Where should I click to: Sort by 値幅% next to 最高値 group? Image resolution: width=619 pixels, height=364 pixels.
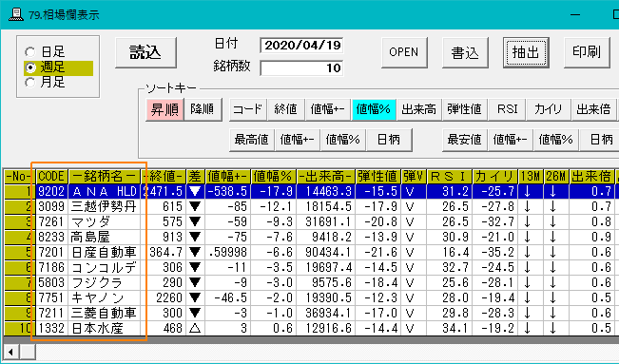click(x=343, y=140)
